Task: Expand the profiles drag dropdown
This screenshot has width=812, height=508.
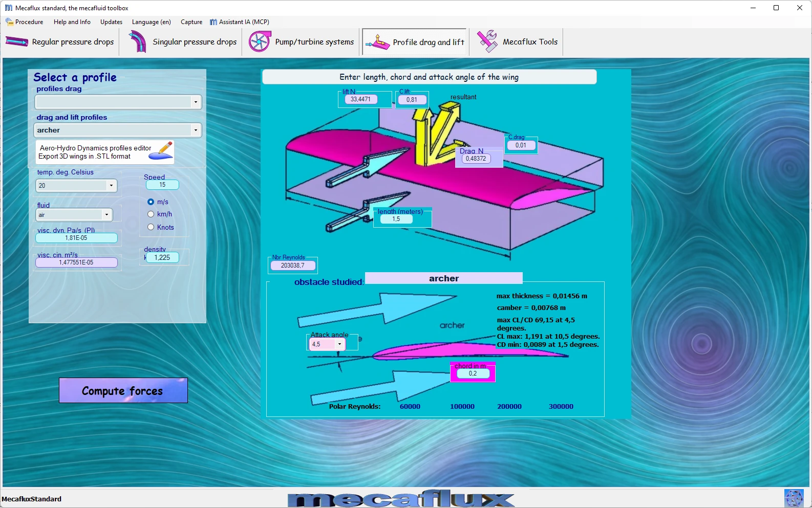Action: coord(196,102)
